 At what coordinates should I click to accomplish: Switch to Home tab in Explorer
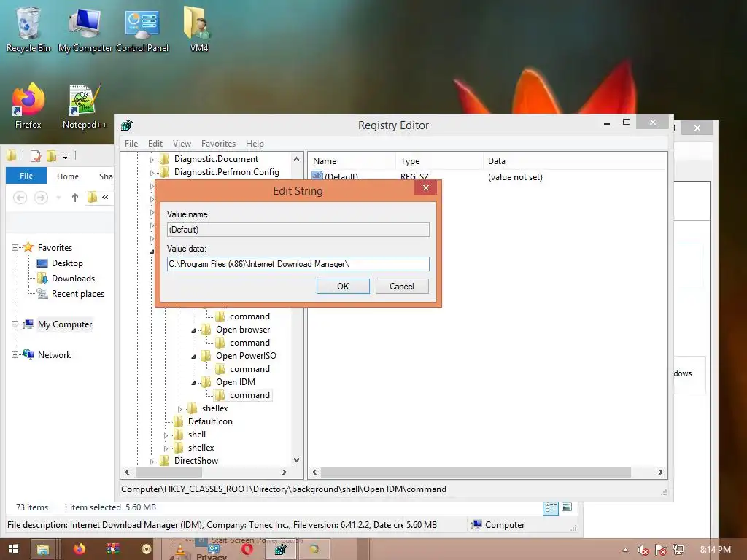68,176
